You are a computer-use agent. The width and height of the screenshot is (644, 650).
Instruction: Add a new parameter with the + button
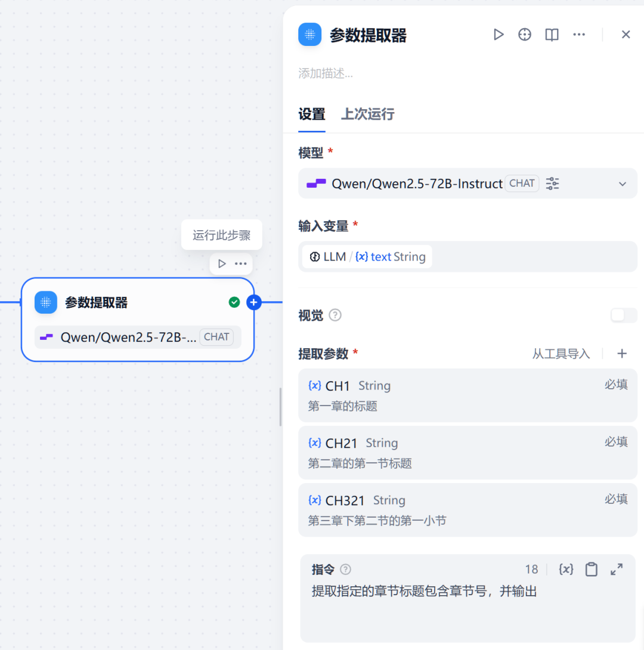pyautogui.click(x=621, y=354)
